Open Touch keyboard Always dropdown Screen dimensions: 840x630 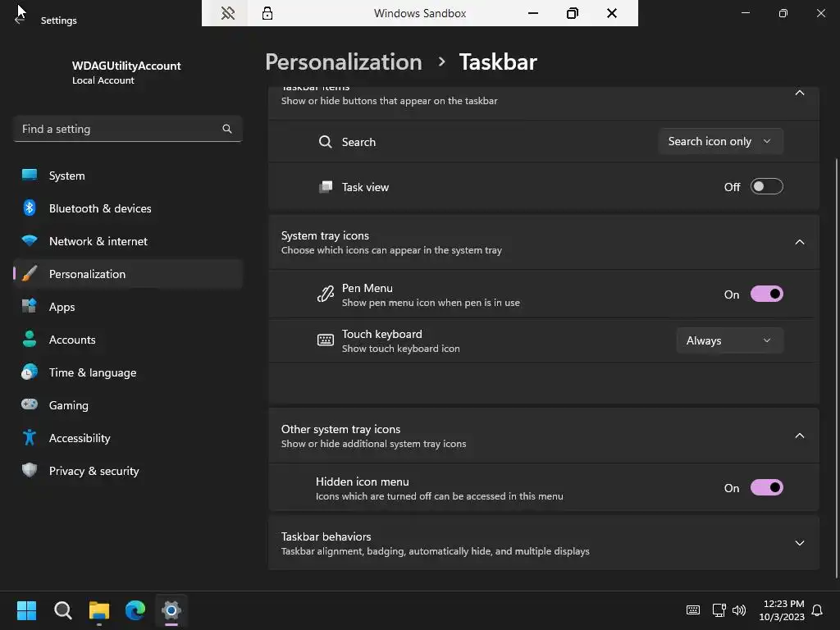[729, 340]
